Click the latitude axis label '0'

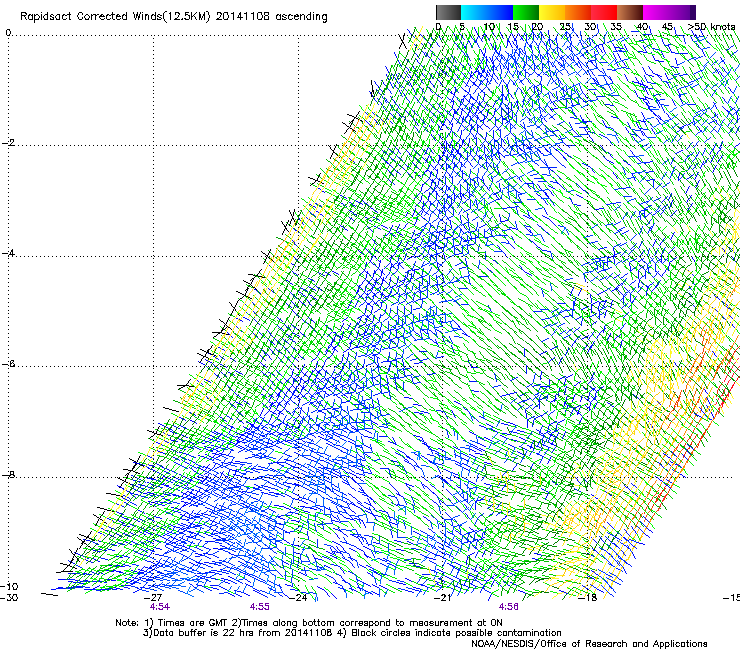tap(8, 33)
